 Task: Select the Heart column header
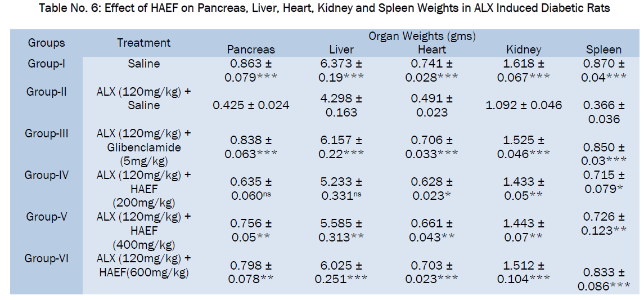click(432, 50)
